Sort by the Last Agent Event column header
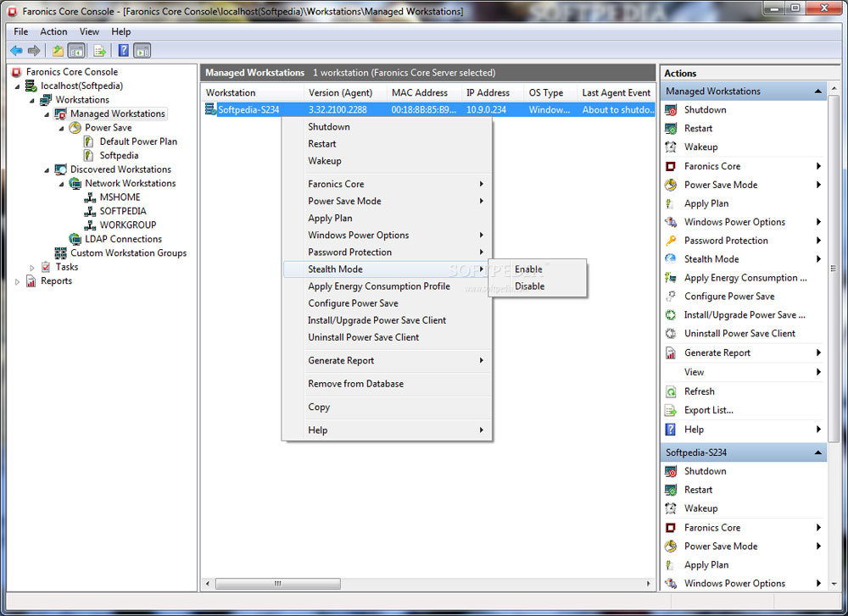Image resolution: width=848 pixels, height=616 pixels. click(616, 92)
